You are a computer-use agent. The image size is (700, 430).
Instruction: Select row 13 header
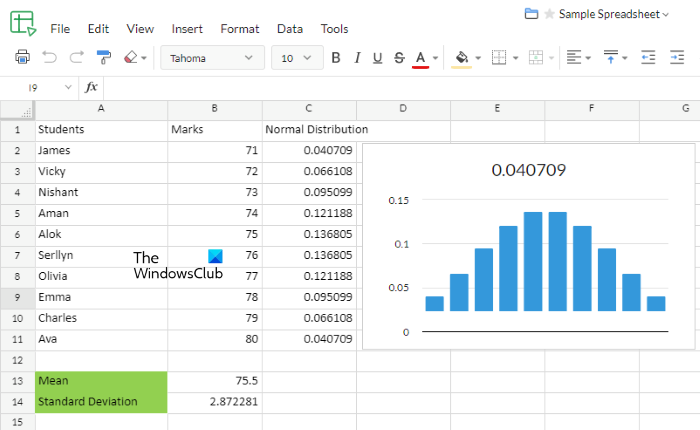(x=17, y=381)
